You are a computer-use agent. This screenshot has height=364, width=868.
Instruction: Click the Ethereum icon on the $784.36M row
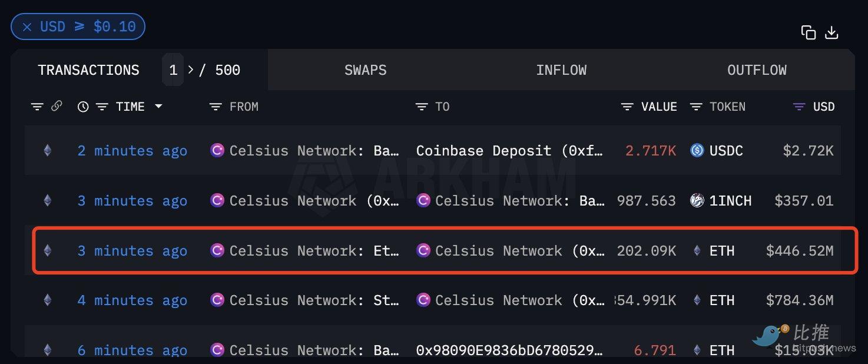pyautogui.click(x=47, y=300)
